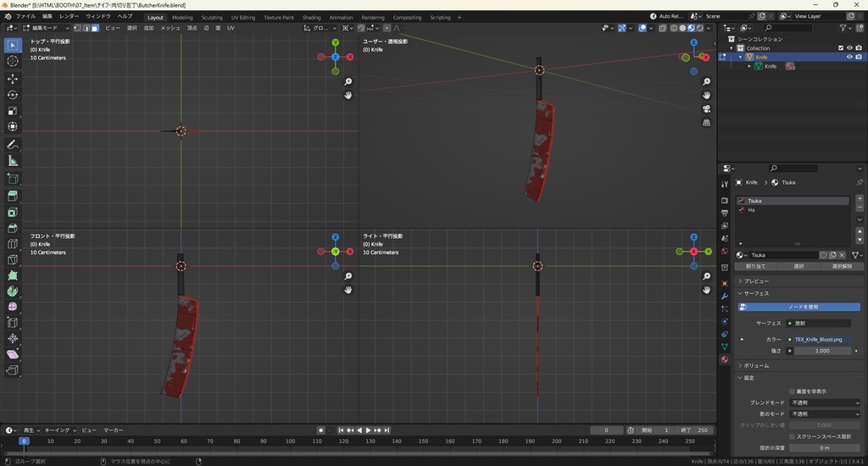Click zoom magnifier in top-left viewport

[x=348, y=82]
